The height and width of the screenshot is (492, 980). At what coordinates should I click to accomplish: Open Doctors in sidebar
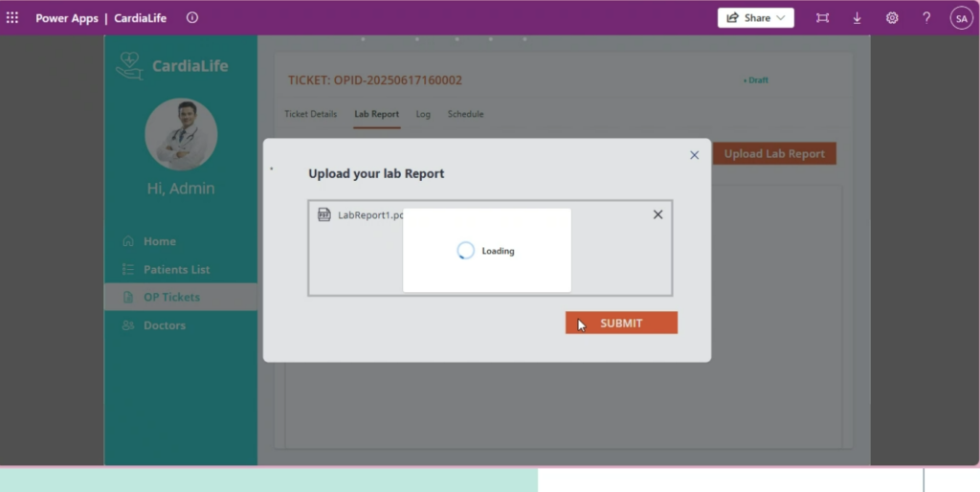(165, 325)
